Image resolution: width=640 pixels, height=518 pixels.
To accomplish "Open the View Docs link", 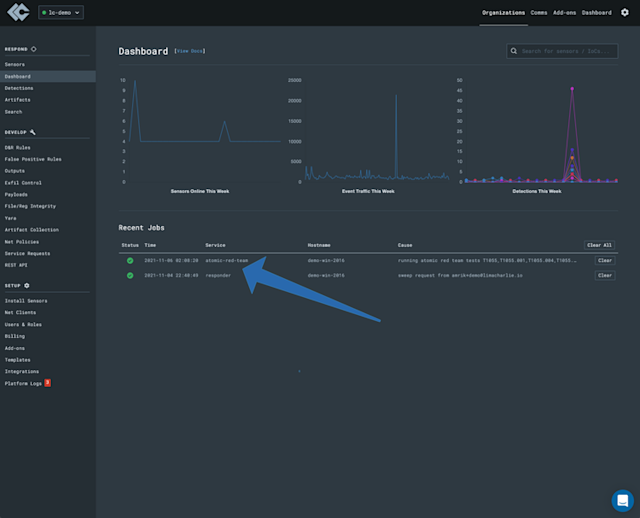I will (x=190, y=51).
